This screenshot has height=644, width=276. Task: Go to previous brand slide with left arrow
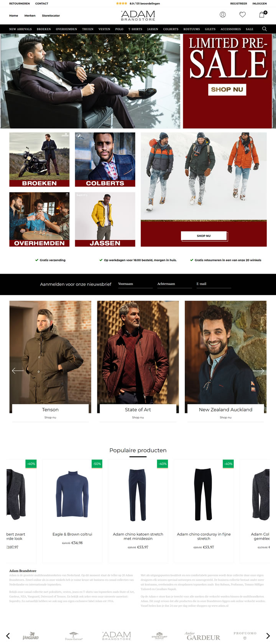pos(18,371)
